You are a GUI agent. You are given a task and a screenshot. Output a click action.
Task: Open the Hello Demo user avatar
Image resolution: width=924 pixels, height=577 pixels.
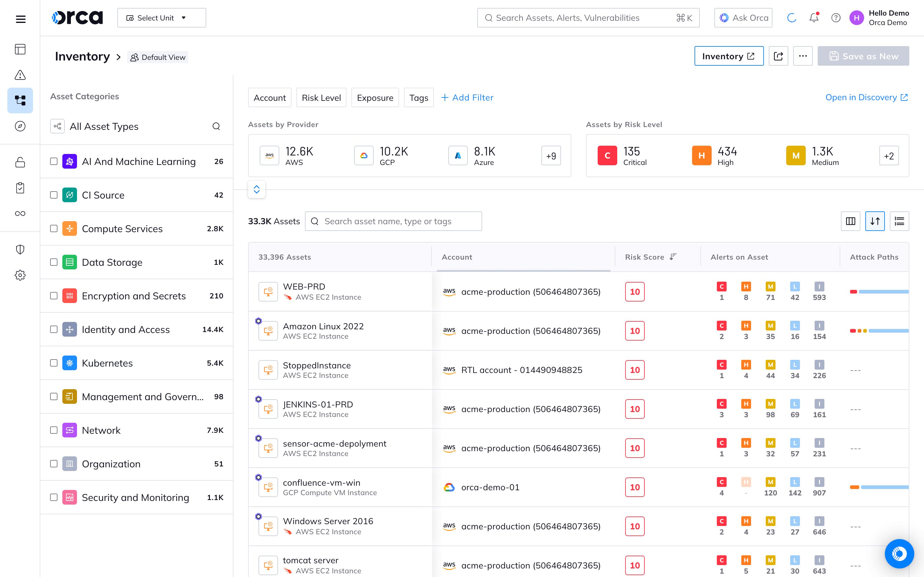pyautogui.click(x=856, y=17)
